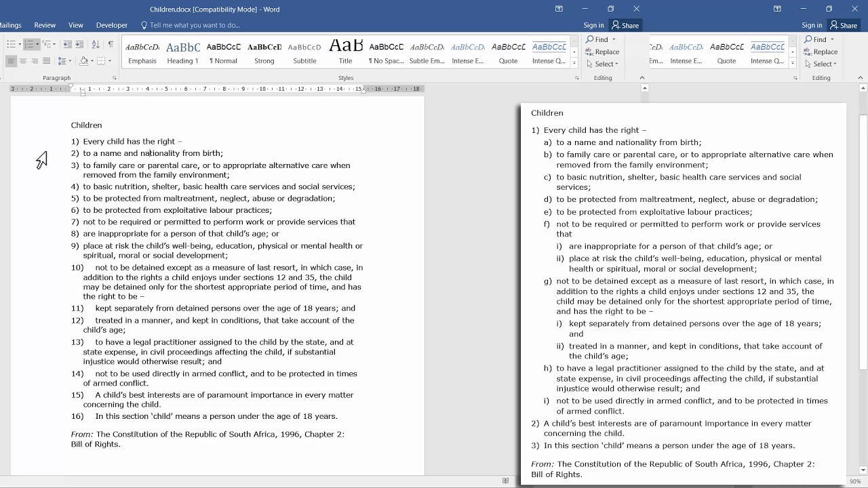The image size is (868, 488).
Task: Toggle Align Right paragraph alignment
Action: (x=34, y=61)
